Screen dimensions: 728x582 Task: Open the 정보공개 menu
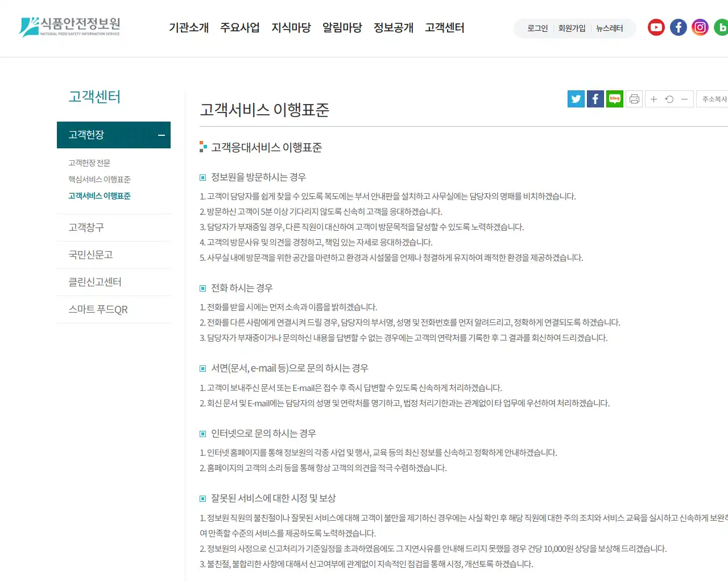point(394,27)
